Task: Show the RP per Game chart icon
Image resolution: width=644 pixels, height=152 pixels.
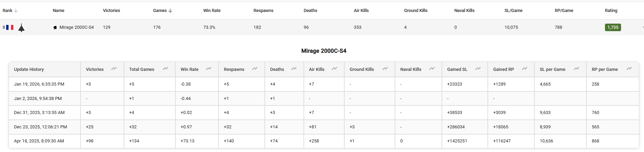Action: tap(629, 69)
